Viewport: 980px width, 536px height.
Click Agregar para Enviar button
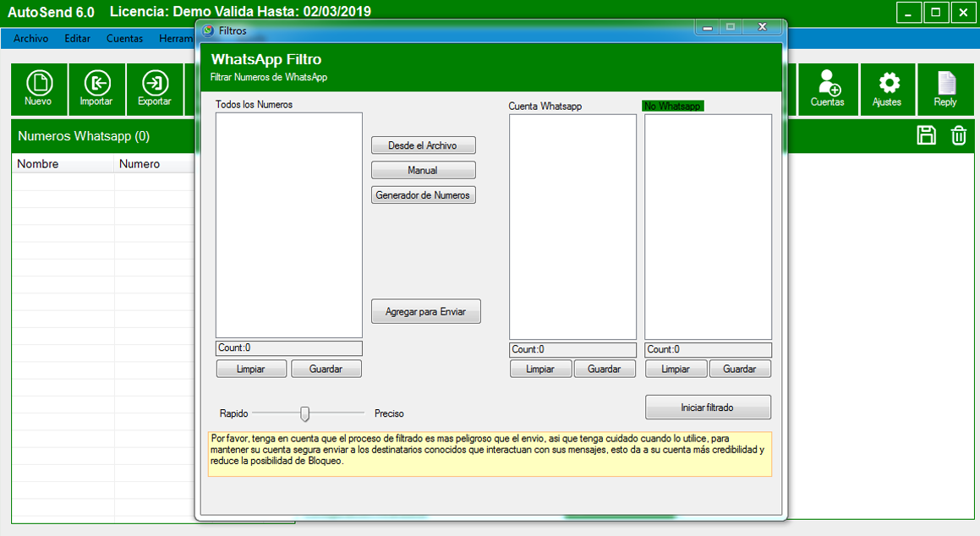[x=425, y=312]
